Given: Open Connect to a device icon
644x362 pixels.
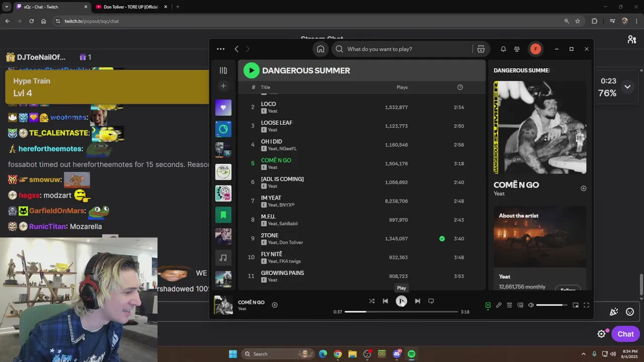Looking at the screenshot, I should tap(520, 305).
